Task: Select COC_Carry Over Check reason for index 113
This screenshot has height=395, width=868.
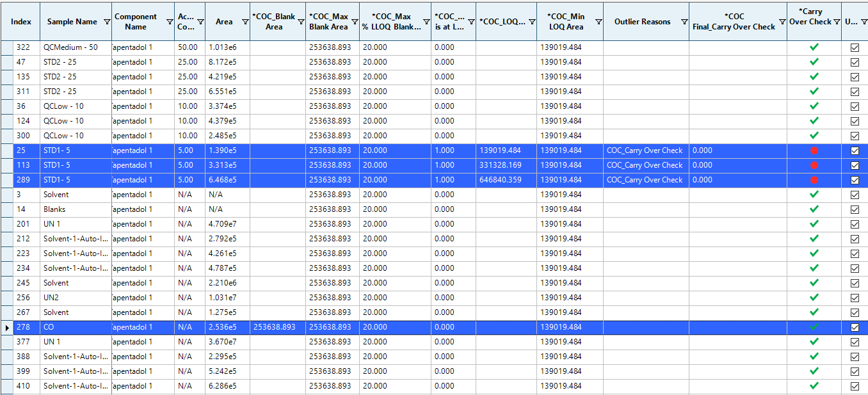Action: coord(646,165)
